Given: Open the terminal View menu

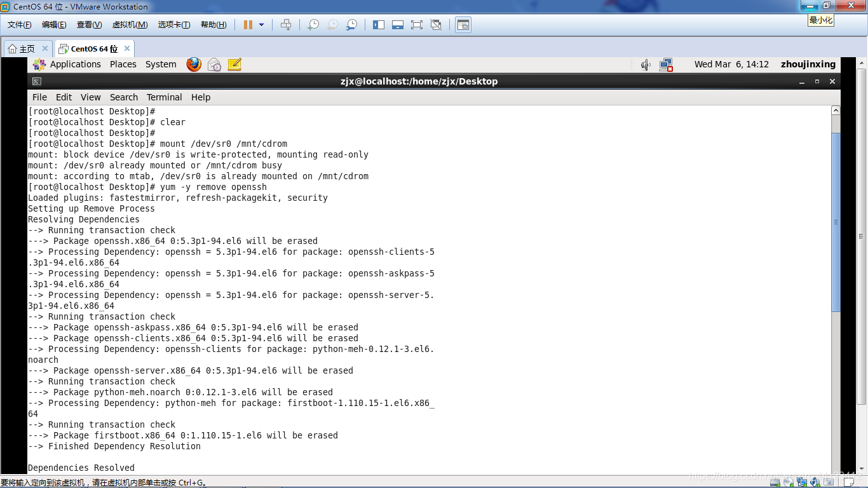Looking at the screenshot, I should tap(90, 97).
